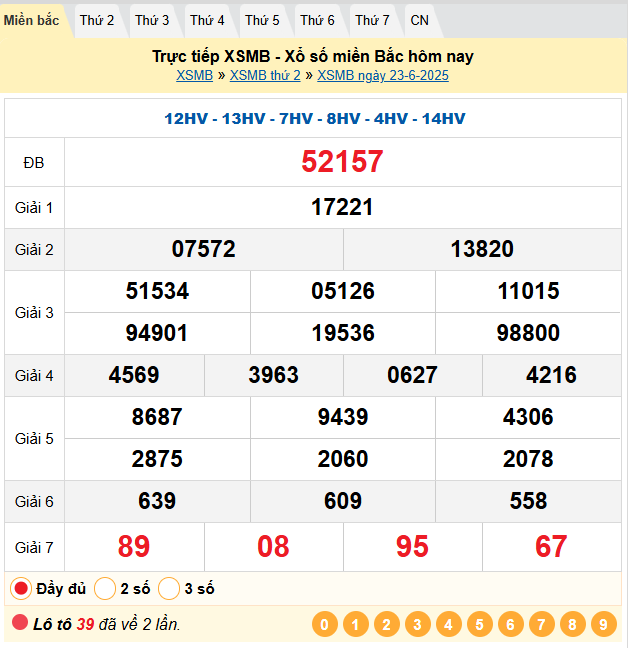Click the Giải 3 number 94901
Image resolution: width=628 pixels, height=648 pixels.
tap(157, 333)
